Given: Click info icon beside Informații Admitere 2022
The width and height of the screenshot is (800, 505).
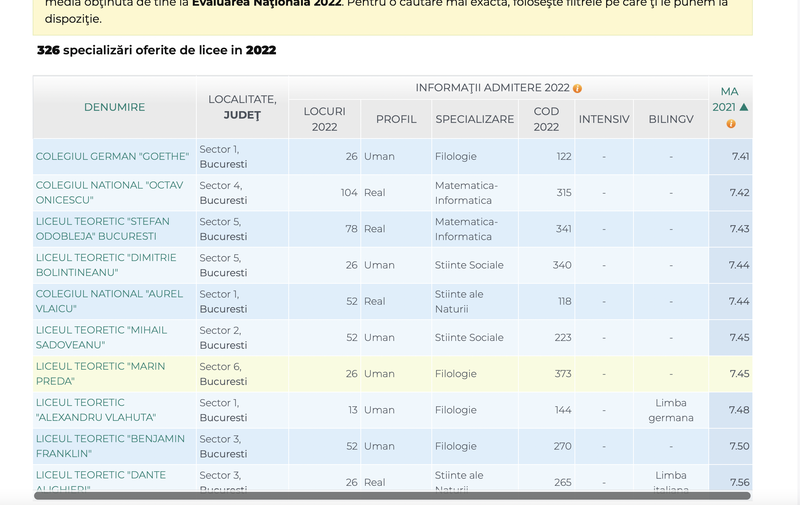Looking at the screenshot, I should [x=577, y=88].
